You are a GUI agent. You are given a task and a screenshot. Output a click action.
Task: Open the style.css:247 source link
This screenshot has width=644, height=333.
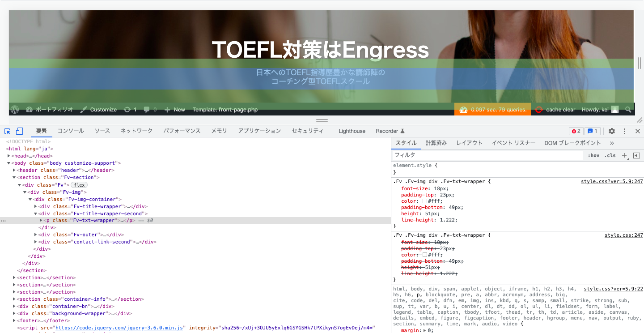coord(624,235)
